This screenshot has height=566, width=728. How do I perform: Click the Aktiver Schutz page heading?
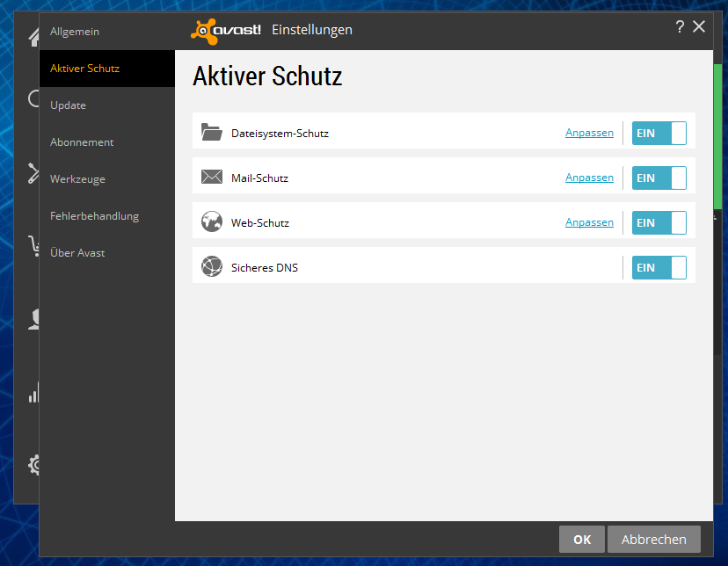(267, 76)
